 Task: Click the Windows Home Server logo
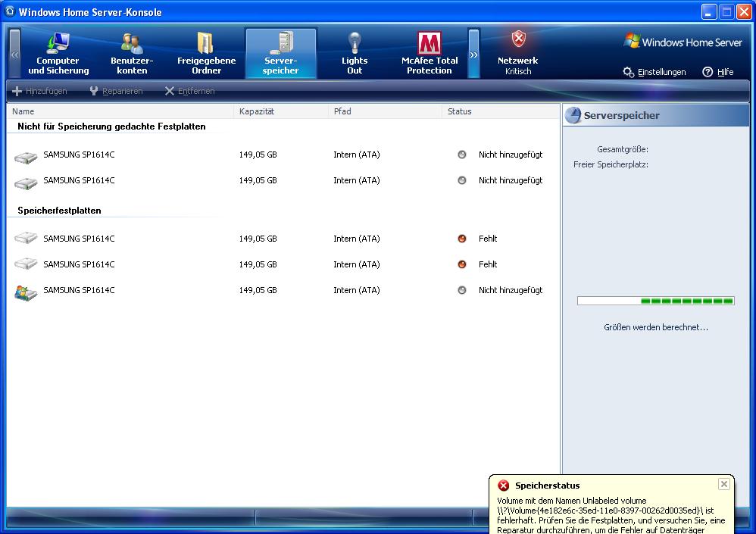683,42
